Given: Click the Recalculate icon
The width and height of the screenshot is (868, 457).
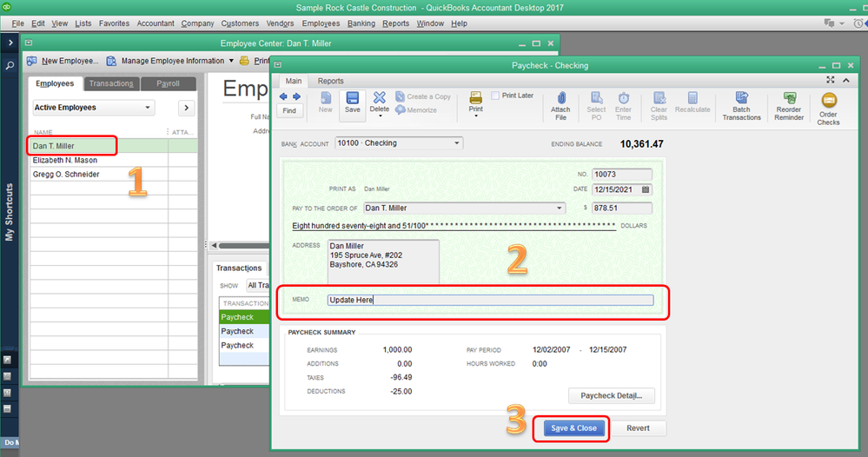Looking at the screenshot, I should [x=692, y=98].
